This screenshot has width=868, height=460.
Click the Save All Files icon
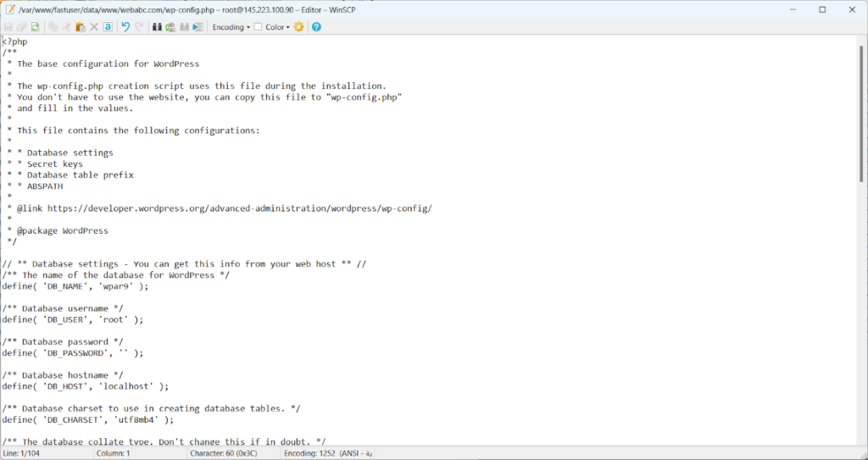click(x=21, y=26)
